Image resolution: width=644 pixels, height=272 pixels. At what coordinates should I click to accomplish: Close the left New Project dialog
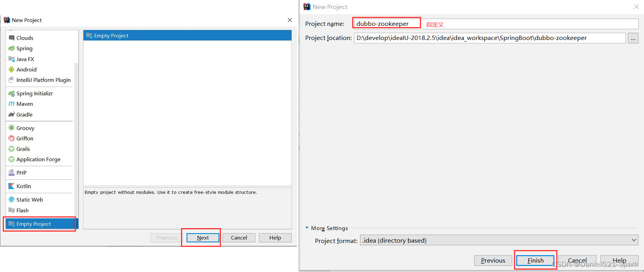[x=290, y=20]
